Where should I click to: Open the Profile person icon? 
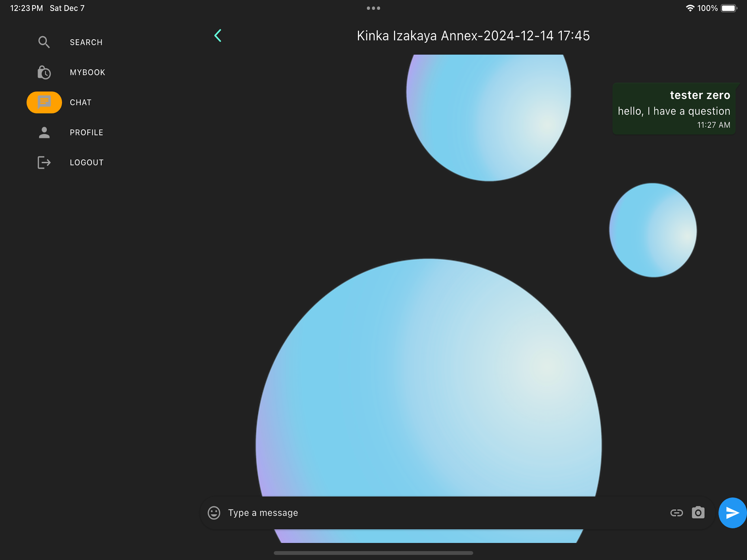[x=44, y=132]
